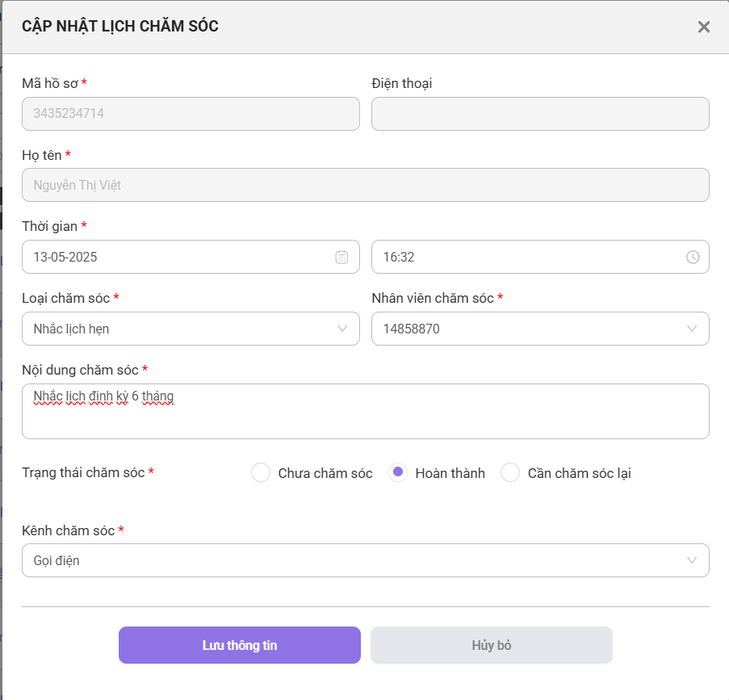Viewport: 729px width, 700px height.
Task: Select the Hoàn thành radio option
Action: (x=398, y=472)
